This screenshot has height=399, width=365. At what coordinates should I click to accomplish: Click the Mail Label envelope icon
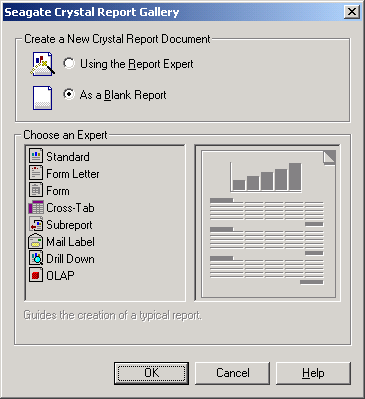tap(36, 241)
